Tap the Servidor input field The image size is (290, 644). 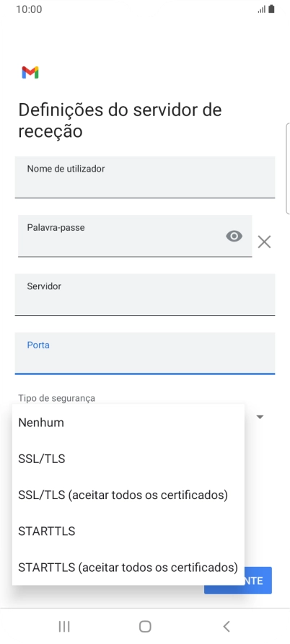pyautogui.click(x=144, y=294)
